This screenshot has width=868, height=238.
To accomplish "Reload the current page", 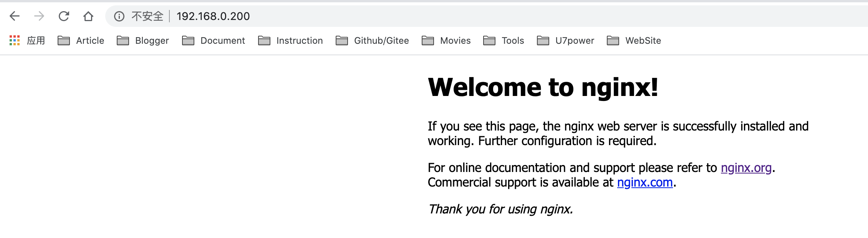I will [64, 16].
